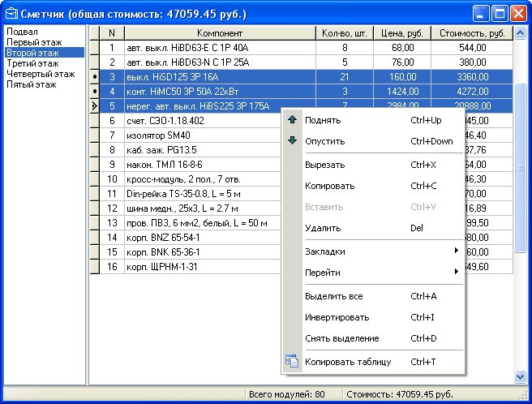Select Снять выделение menu entry
The width and height of the screenshot is (532, 404).
click(373, 338)
